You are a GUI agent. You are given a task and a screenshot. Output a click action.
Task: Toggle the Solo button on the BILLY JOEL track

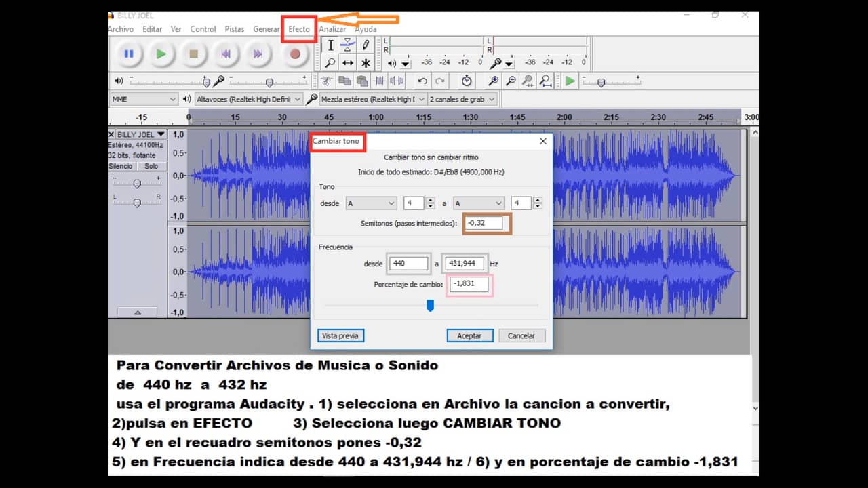tap(151, 166)
